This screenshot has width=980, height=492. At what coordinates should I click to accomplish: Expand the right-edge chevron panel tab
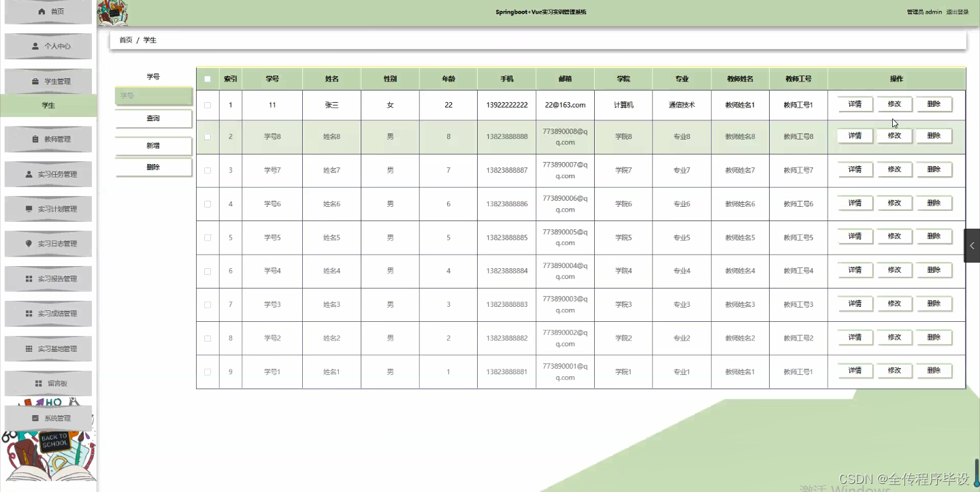pos(972,246)
